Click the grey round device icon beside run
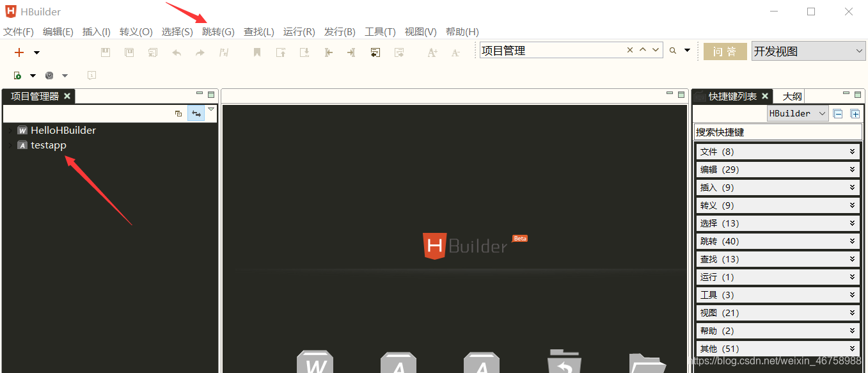 (49, 75)
